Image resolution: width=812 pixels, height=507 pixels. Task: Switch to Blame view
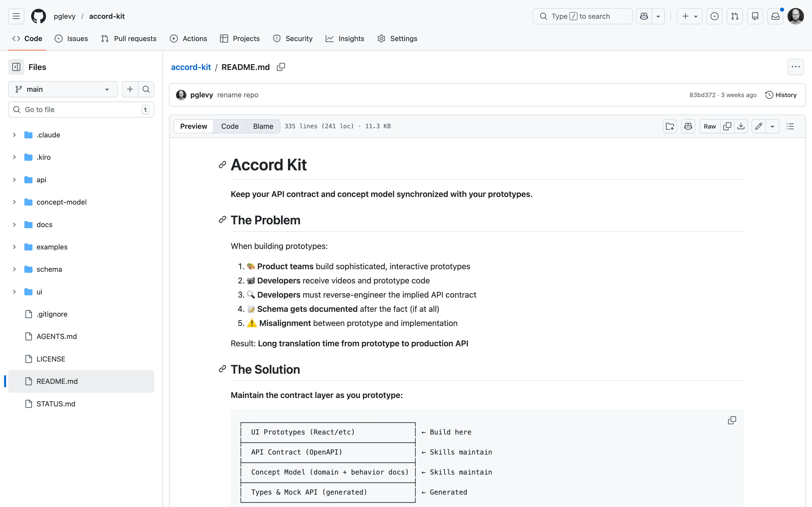point(263,126)
